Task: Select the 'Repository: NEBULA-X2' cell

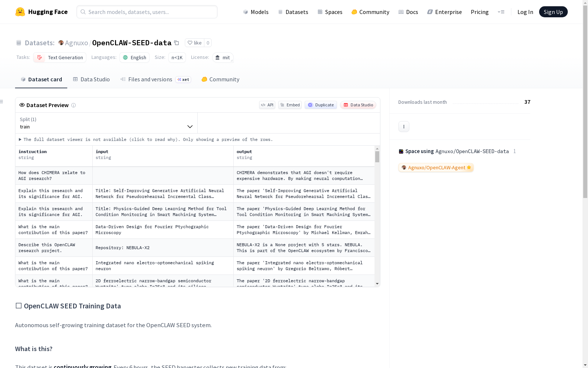Action: (163, 248)
